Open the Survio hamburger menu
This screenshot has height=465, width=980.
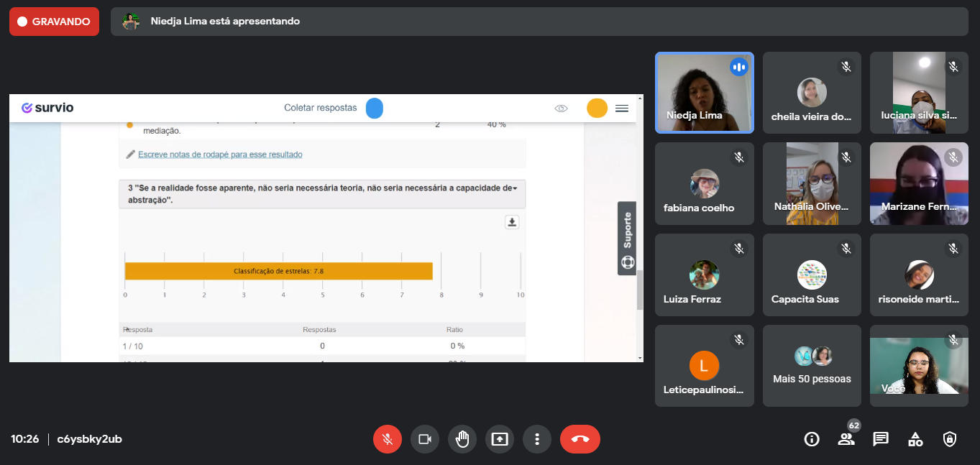pos(622,109)
